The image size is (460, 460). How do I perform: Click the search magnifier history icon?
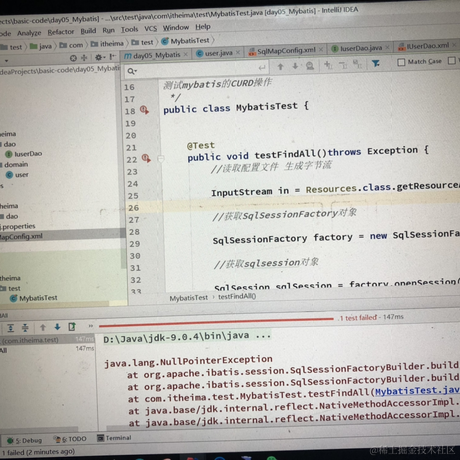[132, 71]
